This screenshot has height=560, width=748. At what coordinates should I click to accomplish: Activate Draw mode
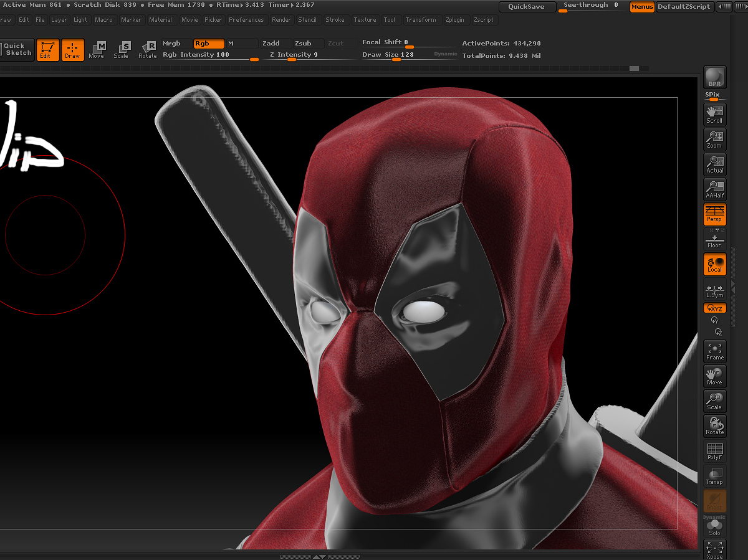(72, 49)
